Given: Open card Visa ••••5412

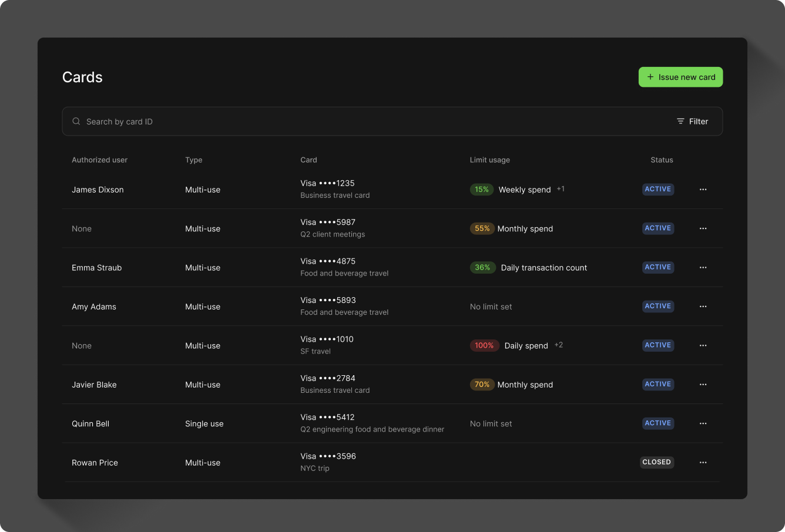Looking at the screenshot, I should 327,417.
